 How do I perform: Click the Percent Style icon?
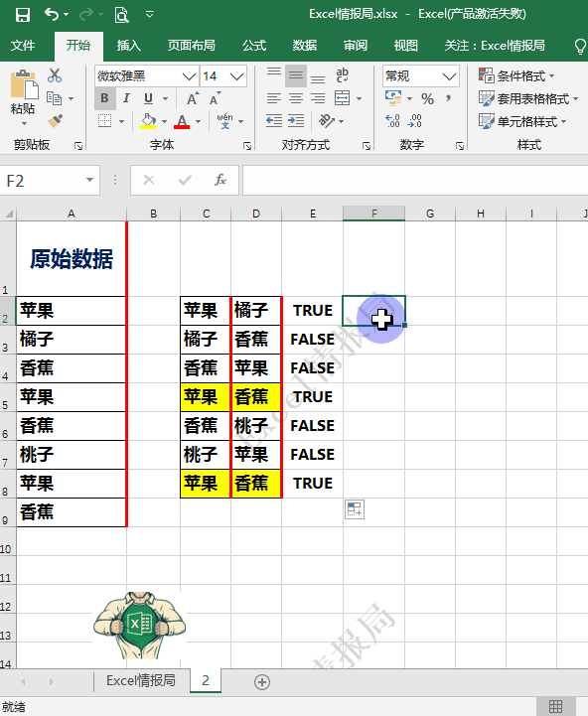coord(428,98)
